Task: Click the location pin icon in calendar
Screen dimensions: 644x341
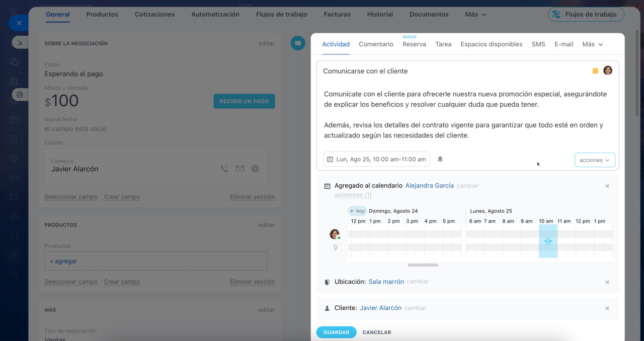Action: pos(335,248)
